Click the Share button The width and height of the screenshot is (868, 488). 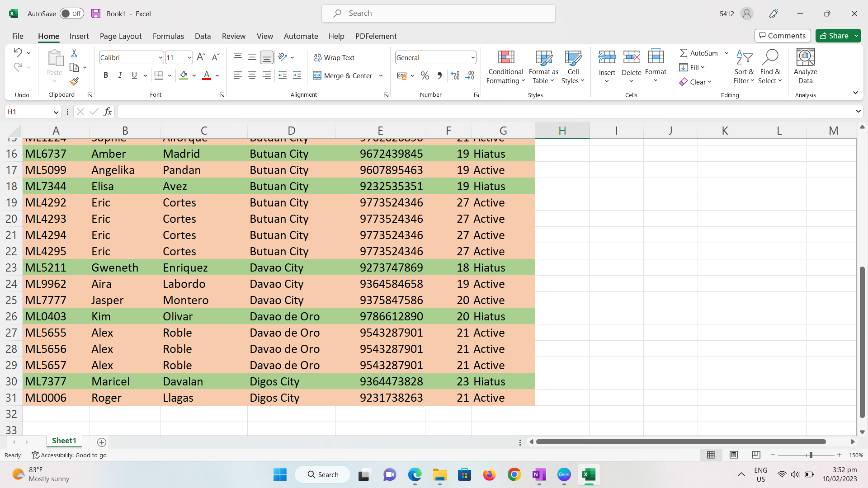click(835, 36)
